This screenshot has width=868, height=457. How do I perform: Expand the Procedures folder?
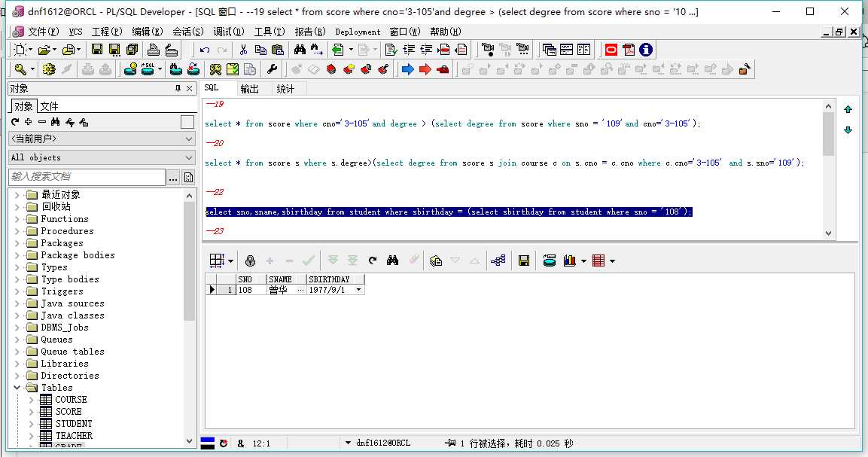pyautogui.click(x=17, y=231)
